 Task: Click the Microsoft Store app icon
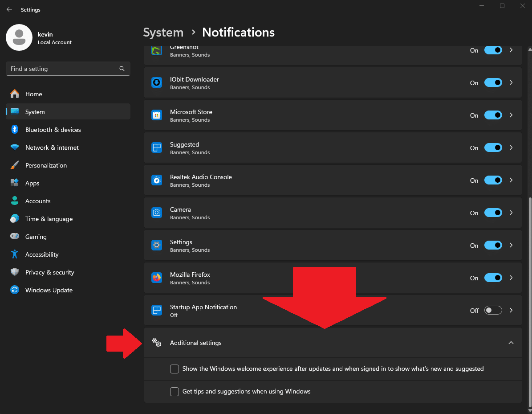point(156,115)
